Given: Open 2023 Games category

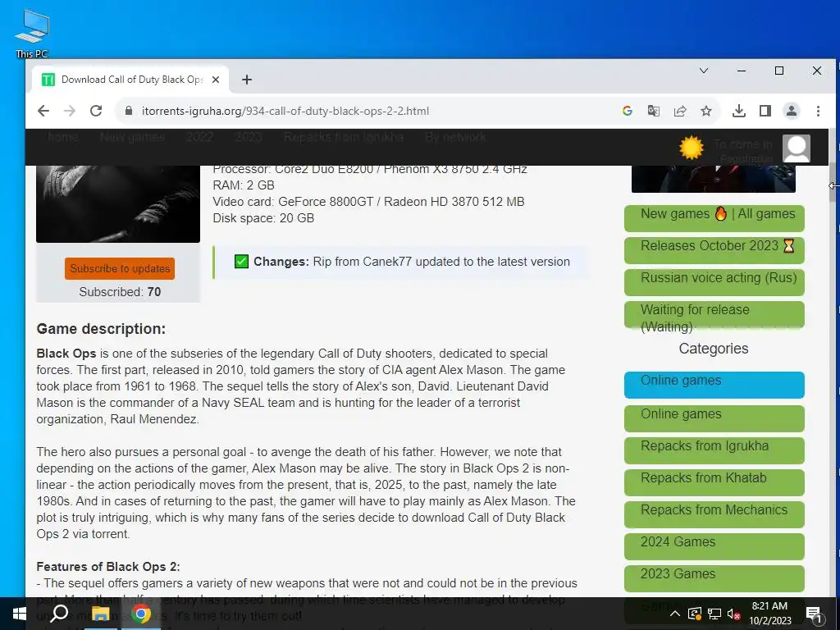Looking at the screenshot, I should pyautogui.click(x=714, y=578).
